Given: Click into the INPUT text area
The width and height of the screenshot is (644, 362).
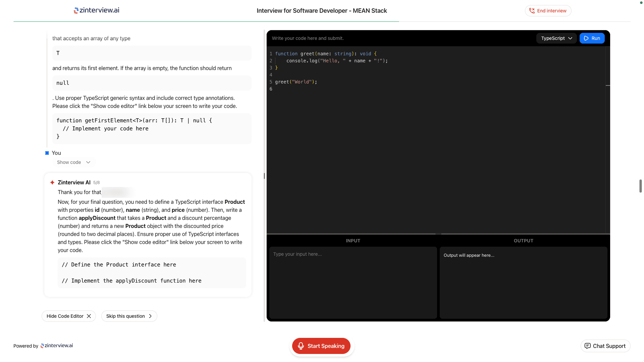Looking at the screenshot, I should point(353,283).
